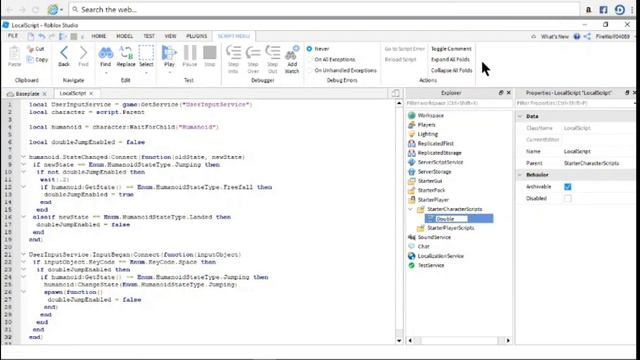Open the dropdown arrow under Find
640x360 pixels.
pos(106,73)
